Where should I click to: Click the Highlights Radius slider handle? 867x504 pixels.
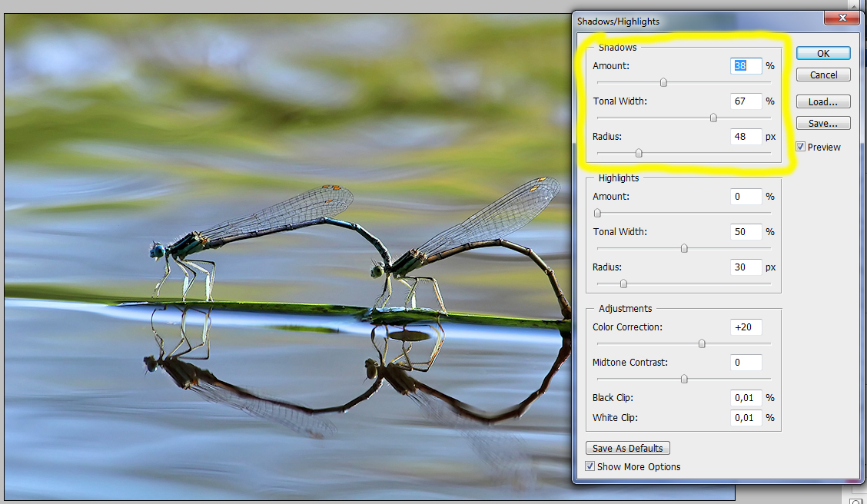[x=623, y=284]
